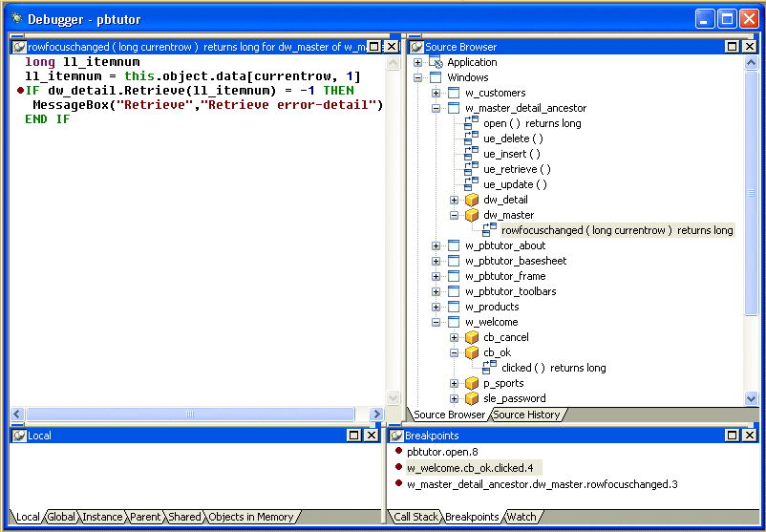The width and height of the screenshot is (766, 532).
Task: Collapse the dw_master node
Action: click(x=454, y=215)
